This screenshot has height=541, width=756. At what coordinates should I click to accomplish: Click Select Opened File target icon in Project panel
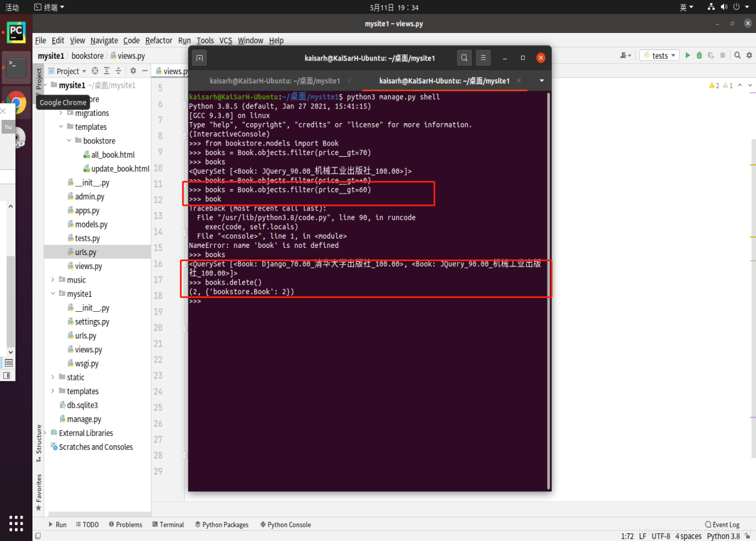(x=95, y=71)
